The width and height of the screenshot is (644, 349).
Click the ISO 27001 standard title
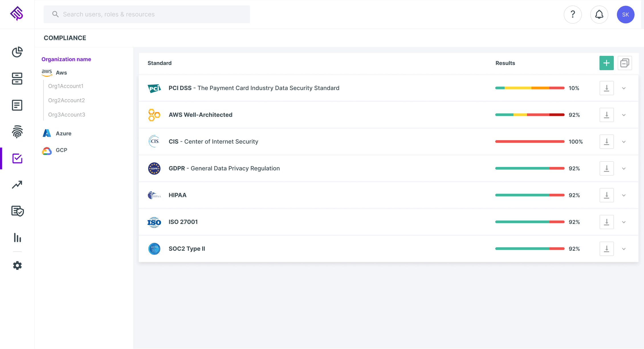pos(183,222)
